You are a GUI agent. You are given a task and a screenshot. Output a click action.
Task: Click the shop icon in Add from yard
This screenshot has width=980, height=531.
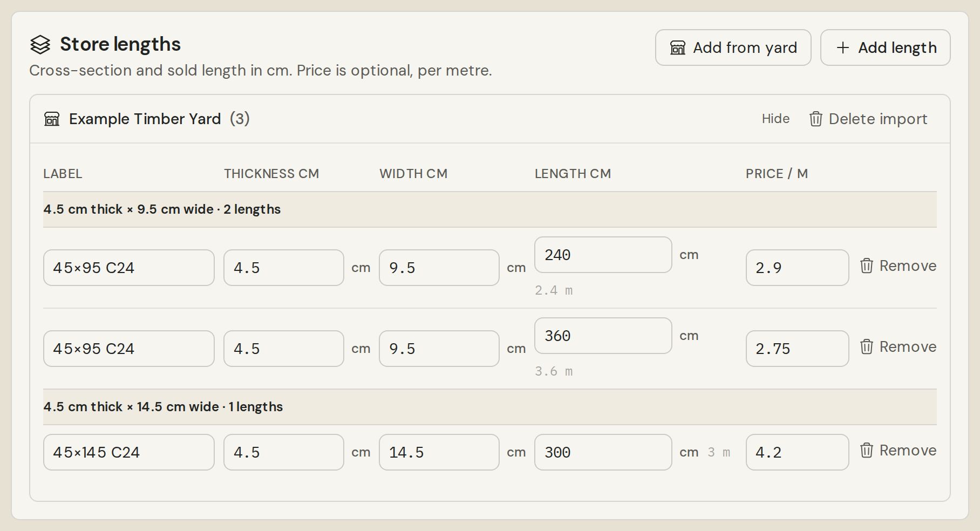pyautogui.click(x=678, y=48)
